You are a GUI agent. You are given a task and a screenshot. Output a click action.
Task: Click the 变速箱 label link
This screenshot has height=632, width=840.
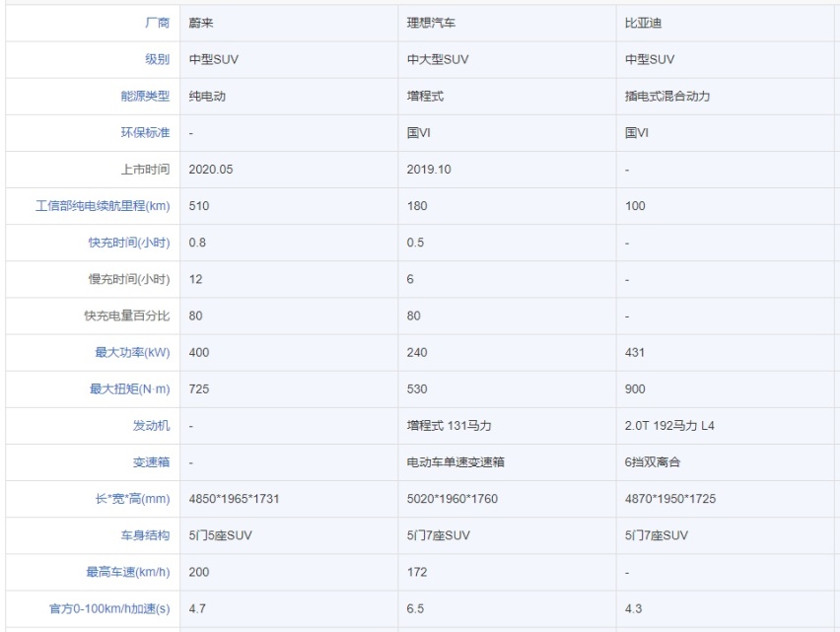coord(151,462)
